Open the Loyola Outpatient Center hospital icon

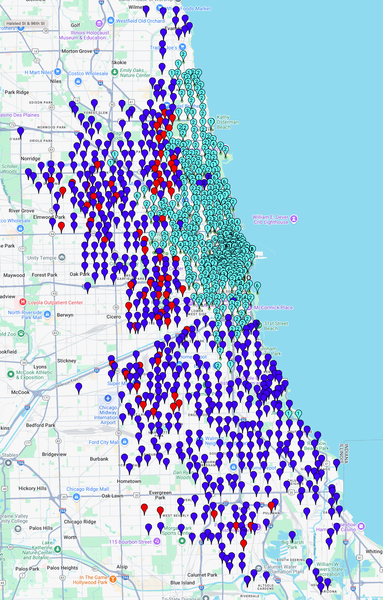[23, 302]
